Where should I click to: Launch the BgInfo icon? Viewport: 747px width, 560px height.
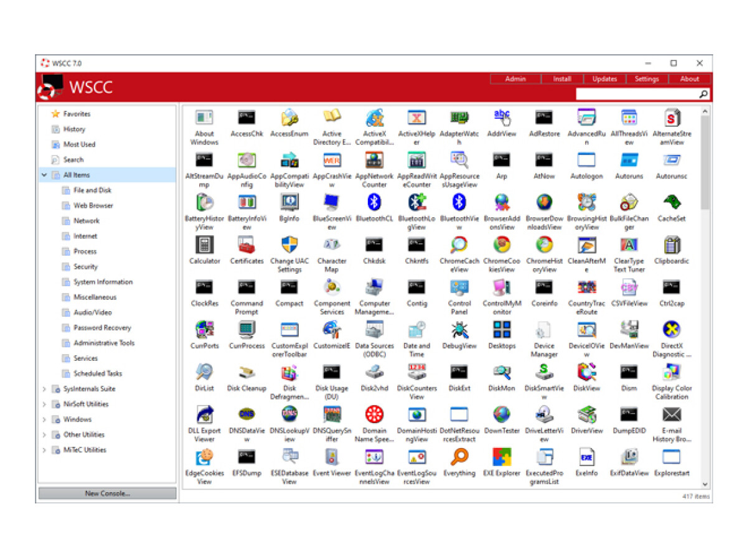click(x=289, y=202)
